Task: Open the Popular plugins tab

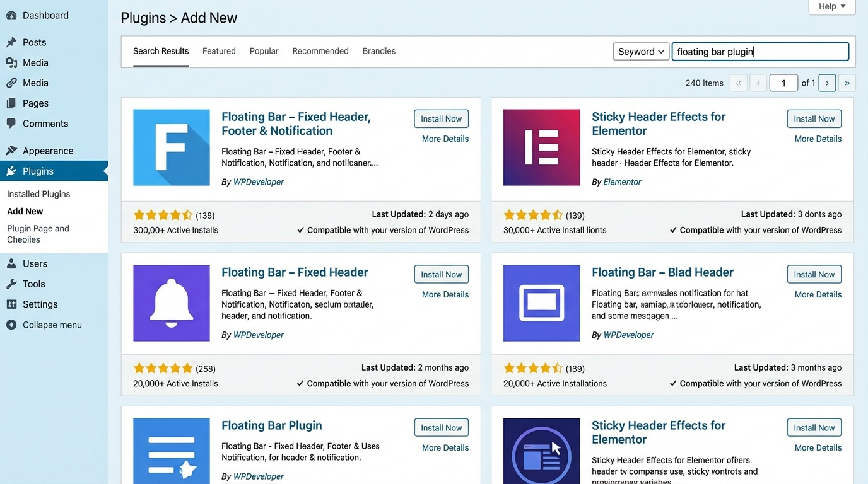Action: pyautogui.click(x=264, y=51)
